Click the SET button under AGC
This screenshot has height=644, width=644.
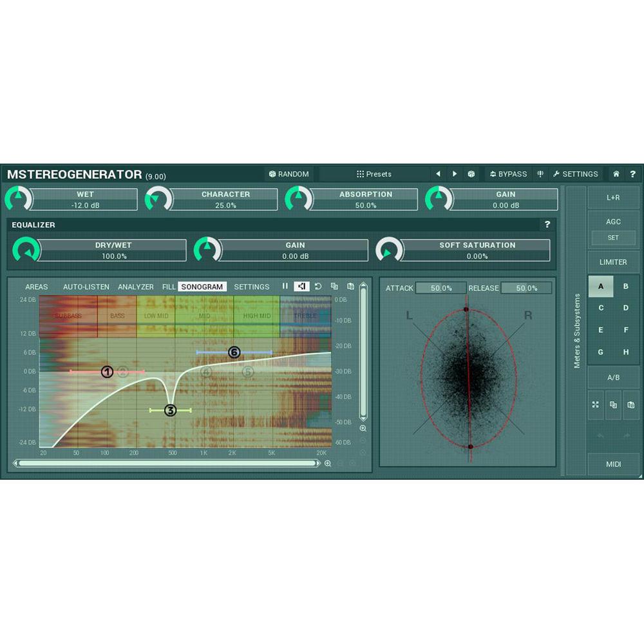613,238
